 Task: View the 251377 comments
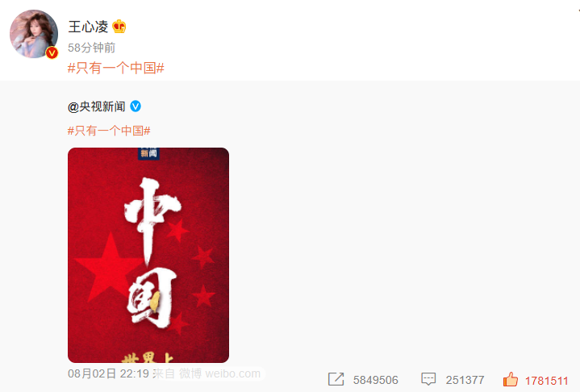pyautogui.click(x=465, y=380)
